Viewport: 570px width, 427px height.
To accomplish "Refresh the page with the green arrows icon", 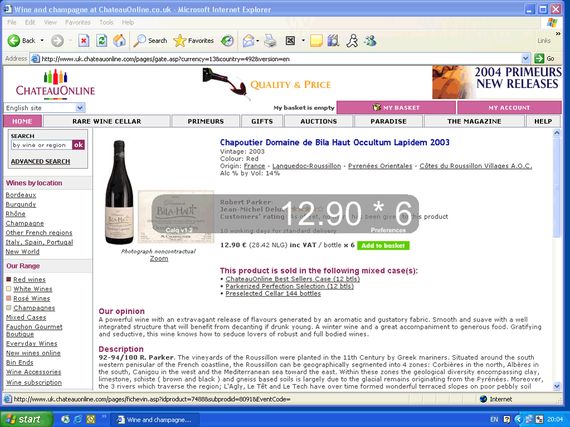I will [101, 41].
